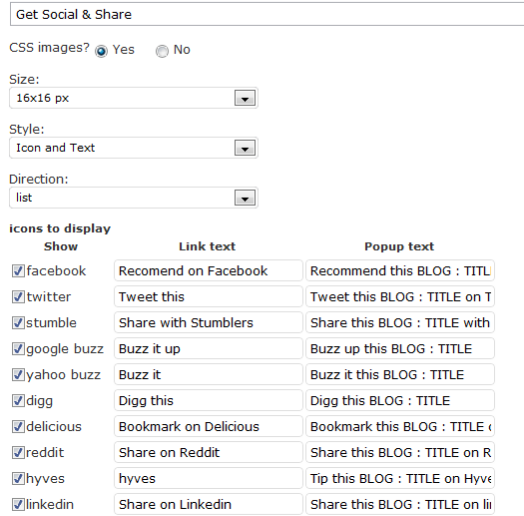Viewport: 524px width, 516px height.
Task: Edit the Get Social & Share title field
Action: (267, 14)
